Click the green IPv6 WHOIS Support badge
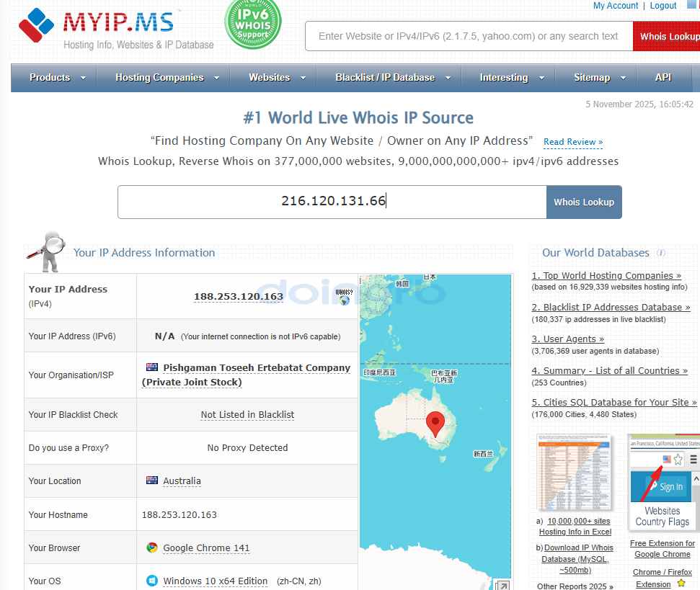Viewport: 700px width, 590px height. 253,23
